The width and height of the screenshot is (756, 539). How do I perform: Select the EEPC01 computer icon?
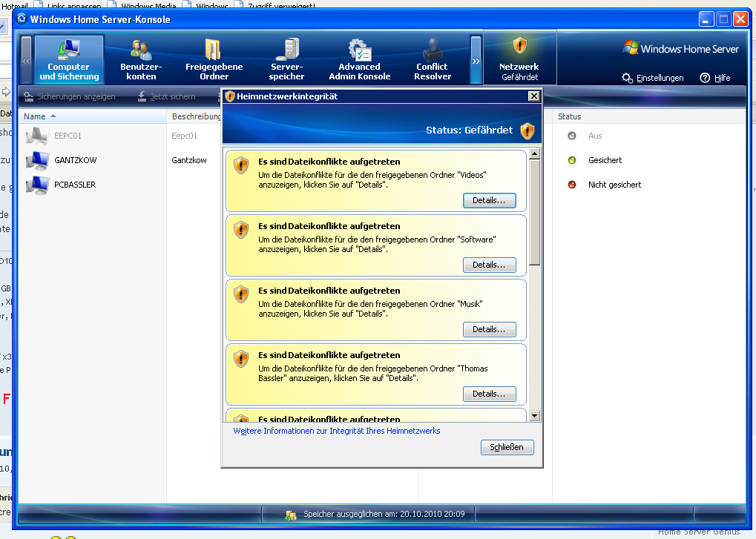[x=37, y=136]
